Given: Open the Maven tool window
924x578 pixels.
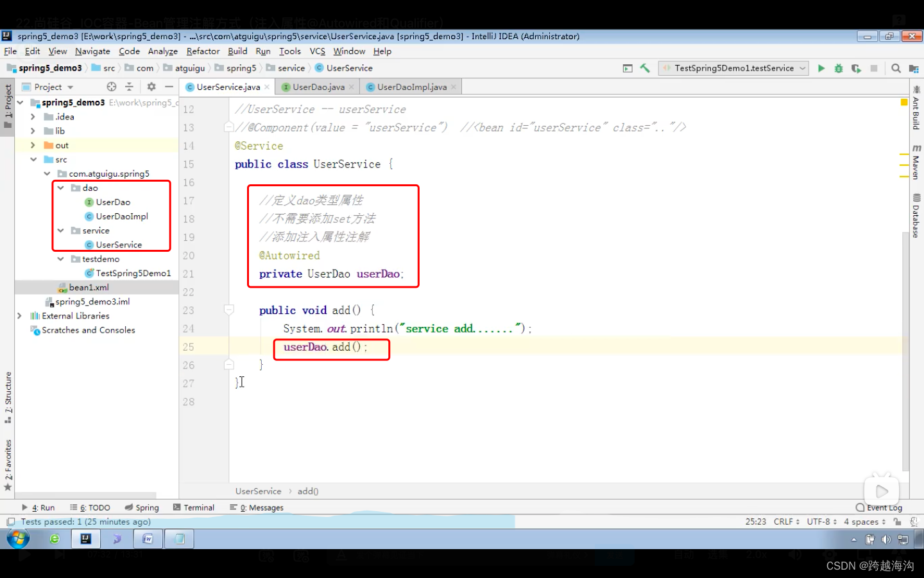Looking at the screenshot, I should point(916,162).
